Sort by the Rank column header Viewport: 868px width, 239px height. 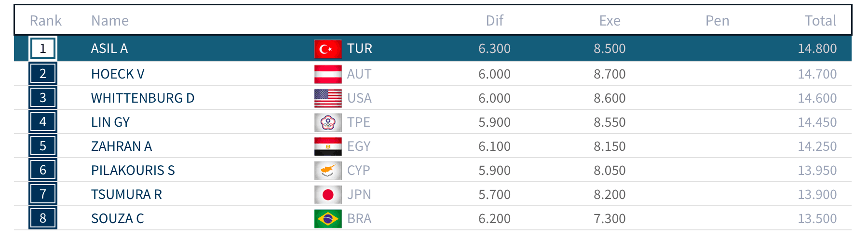click(x=45, y=21)
